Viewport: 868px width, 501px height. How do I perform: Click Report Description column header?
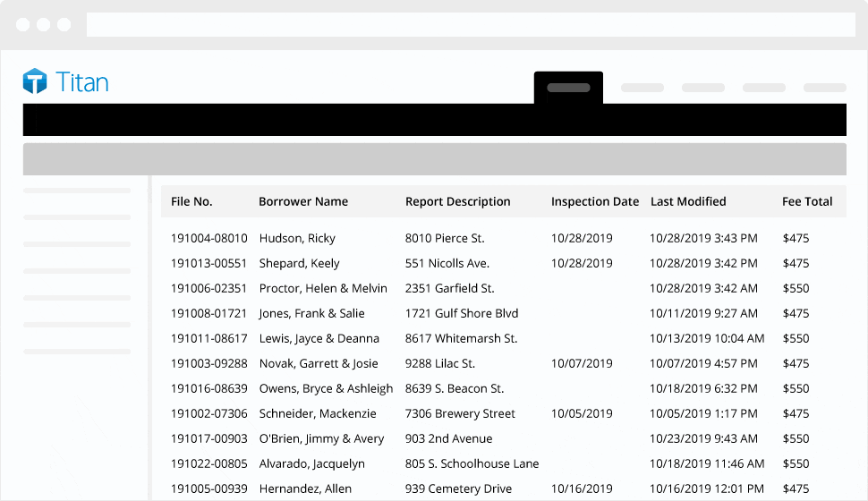[x=458, y=201]
